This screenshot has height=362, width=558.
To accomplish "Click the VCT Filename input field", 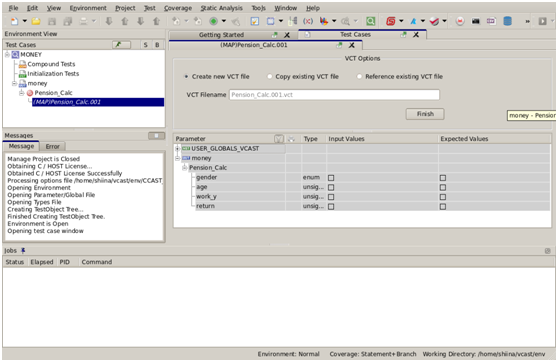I will tap(334, 95).
